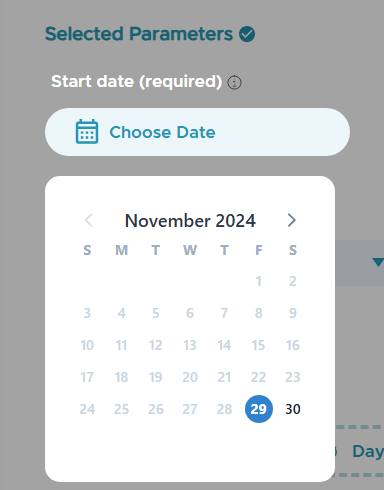Select November 29 highlighted date
This screenshot has width=384, height=490.
259,409
